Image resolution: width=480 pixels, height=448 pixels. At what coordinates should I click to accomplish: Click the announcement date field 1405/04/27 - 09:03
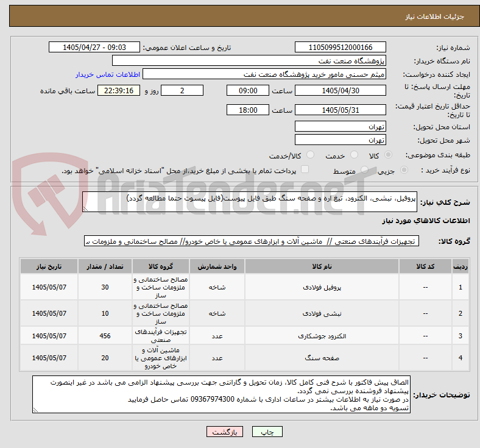coord(94,47)
